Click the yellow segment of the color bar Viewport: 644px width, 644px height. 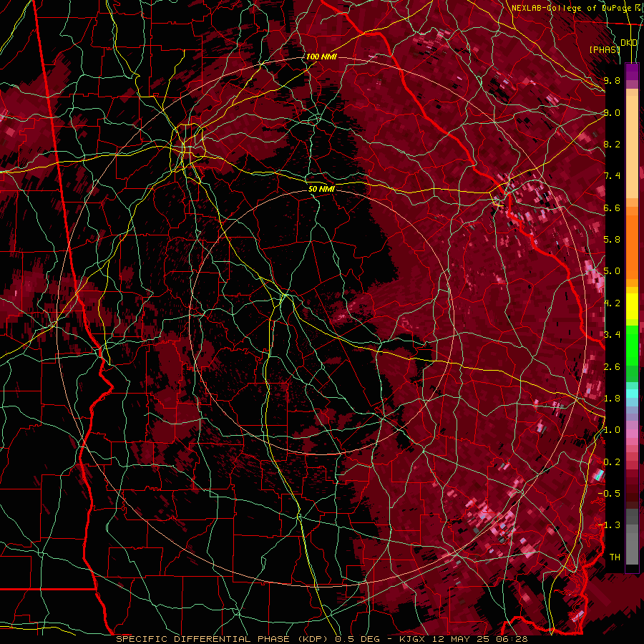pos(632,306)
